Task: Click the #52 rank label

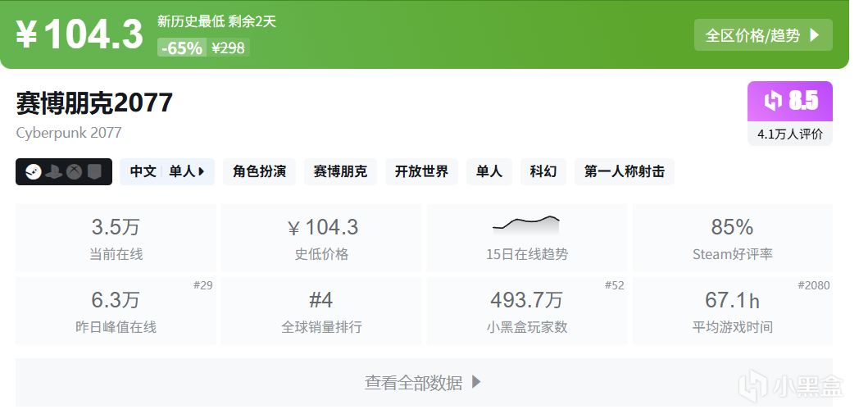Action: point(614,285)
